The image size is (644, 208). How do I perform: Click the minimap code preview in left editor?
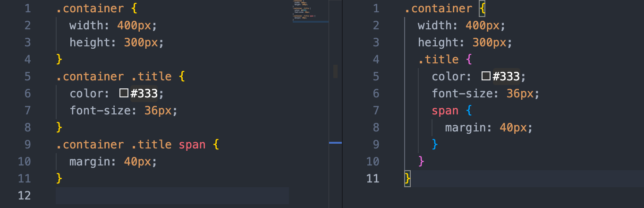(310, 11)
